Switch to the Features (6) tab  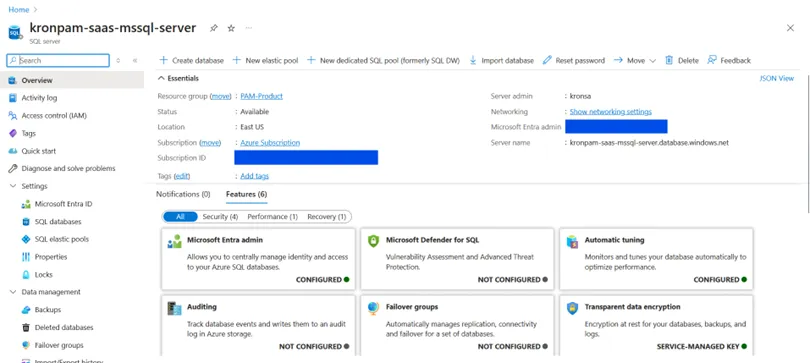click(246, 194)
